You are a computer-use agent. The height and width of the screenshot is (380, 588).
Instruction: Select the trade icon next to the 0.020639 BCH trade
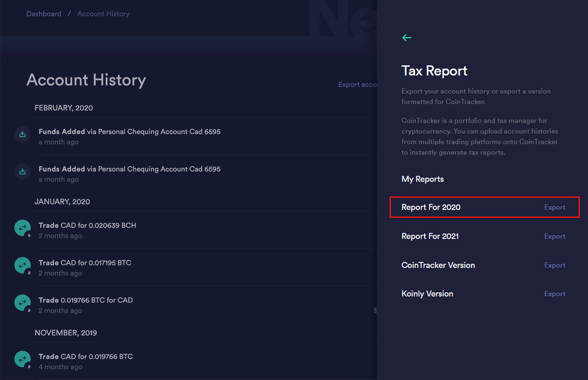(x=22, y=228)
